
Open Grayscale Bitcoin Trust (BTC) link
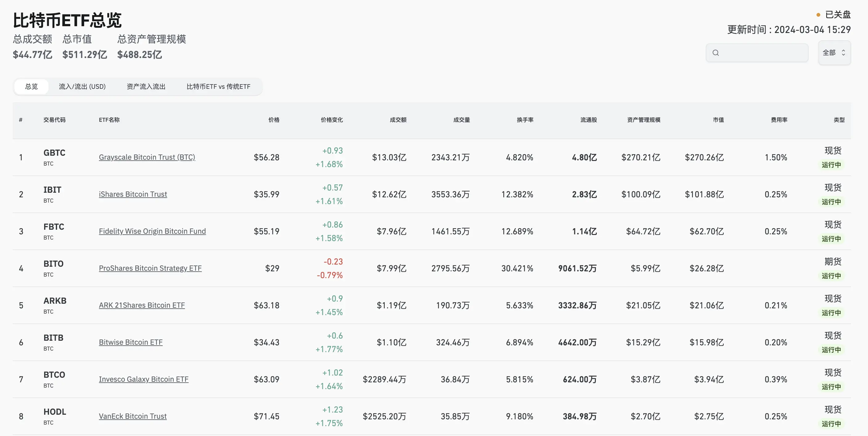(147, 157)
